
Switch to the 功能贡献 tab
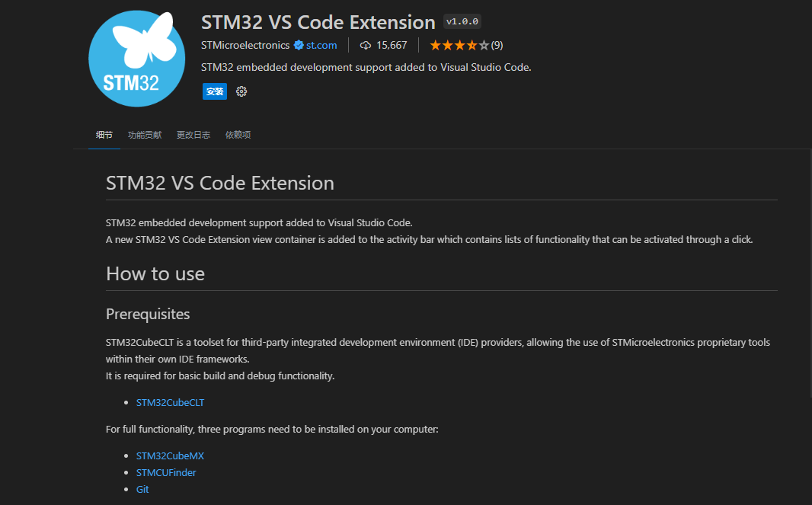pyautogui.click(x=145, y=135)
